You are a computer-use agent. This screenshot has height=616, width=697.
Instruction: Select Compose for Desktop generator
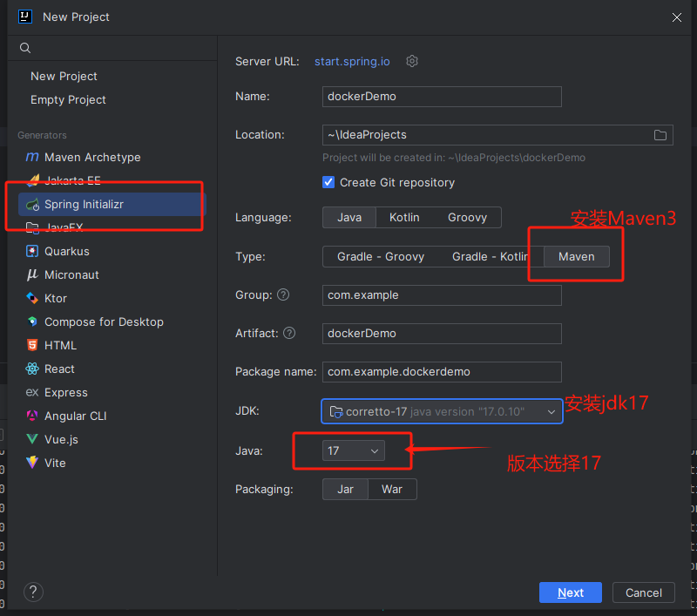click(112, 322)
